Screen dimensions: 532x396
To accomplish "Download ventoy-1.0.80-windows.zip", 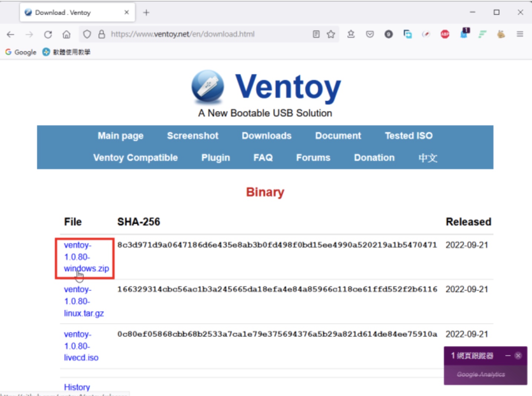I will [x=86, y=257].
